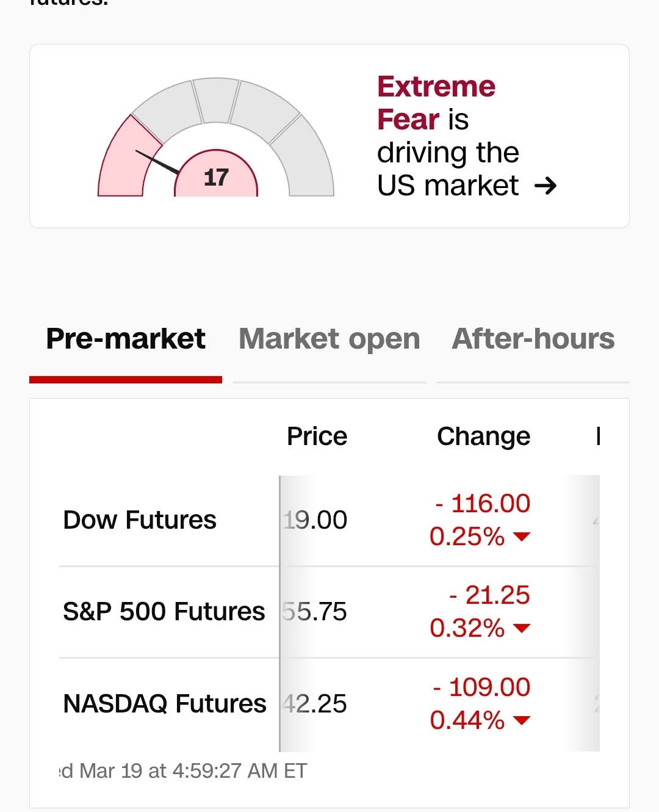The image size is (659, 812).
Task: Click the Dow Futures -116.00 change value
Action: (482, 504)
